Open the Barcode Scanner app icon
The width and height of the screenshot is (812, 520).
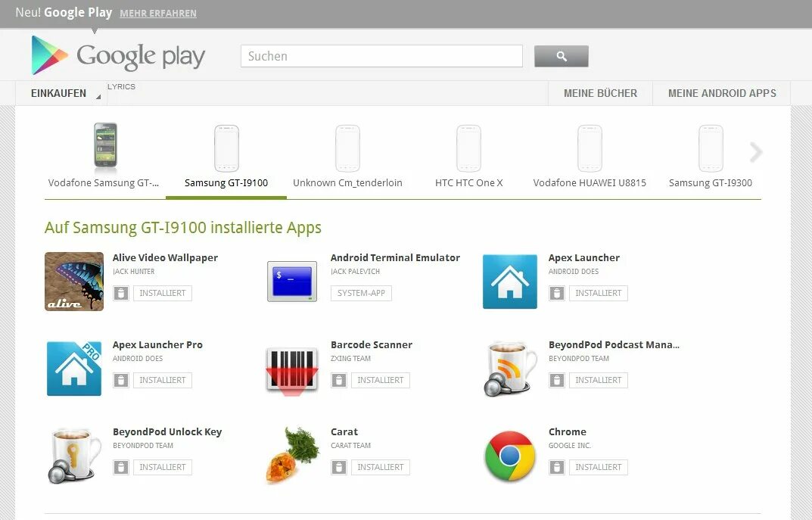[x=292, y=370]
